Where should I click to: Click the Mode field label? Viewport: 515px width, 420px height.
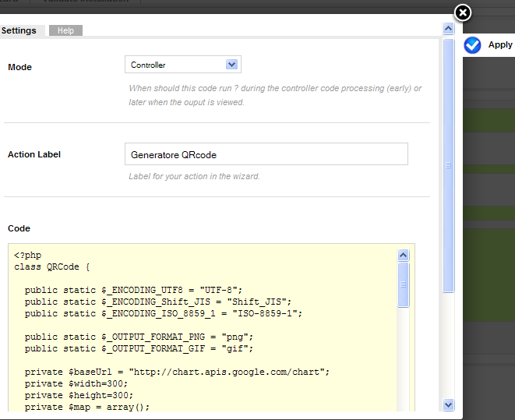click(x=19, y=67)
